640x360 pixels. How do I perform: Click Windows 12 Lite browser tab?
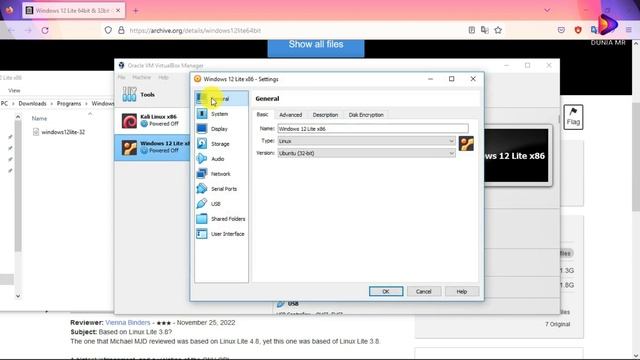tap(73, 11)
